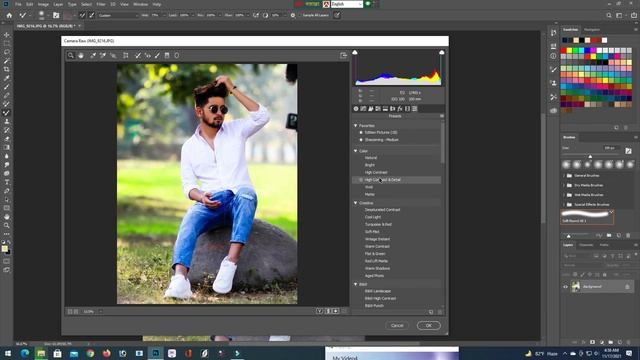Confirm Camera Raw with OK button

click(x=429, y=325)
